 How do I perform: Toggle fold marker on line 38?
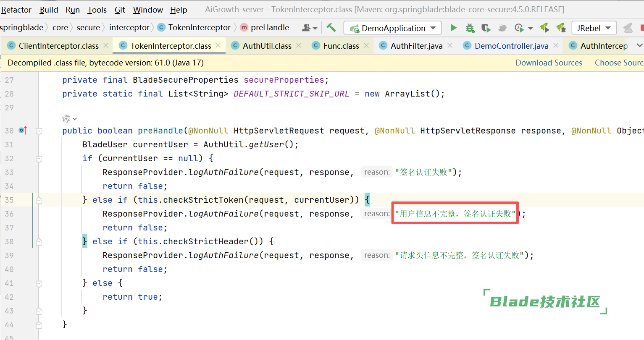pyautogui.click(x=39, y=242)
